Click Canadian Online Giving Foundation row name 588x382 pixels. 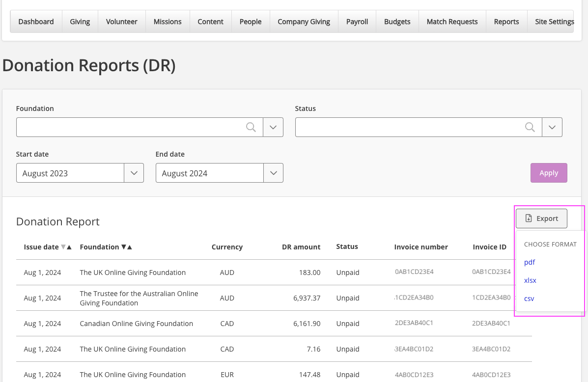click(x=137, y=324)
